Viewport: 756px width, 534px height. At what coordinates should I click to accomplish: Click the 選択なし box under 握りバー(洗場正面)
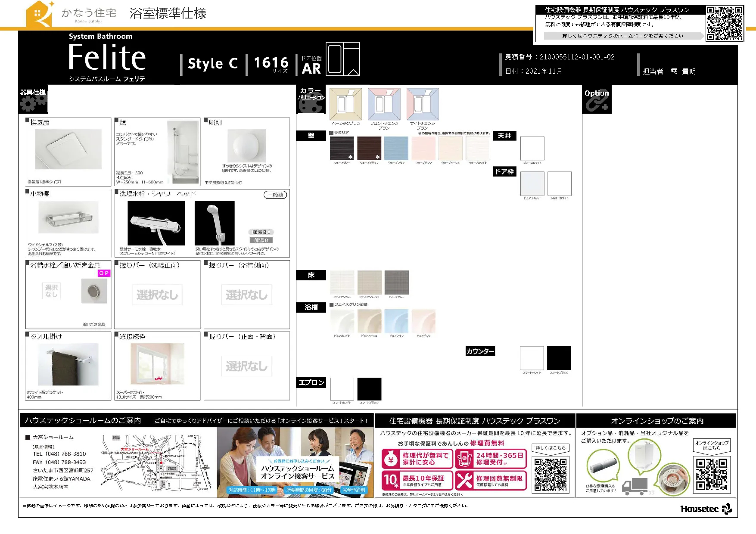(157, 295)
